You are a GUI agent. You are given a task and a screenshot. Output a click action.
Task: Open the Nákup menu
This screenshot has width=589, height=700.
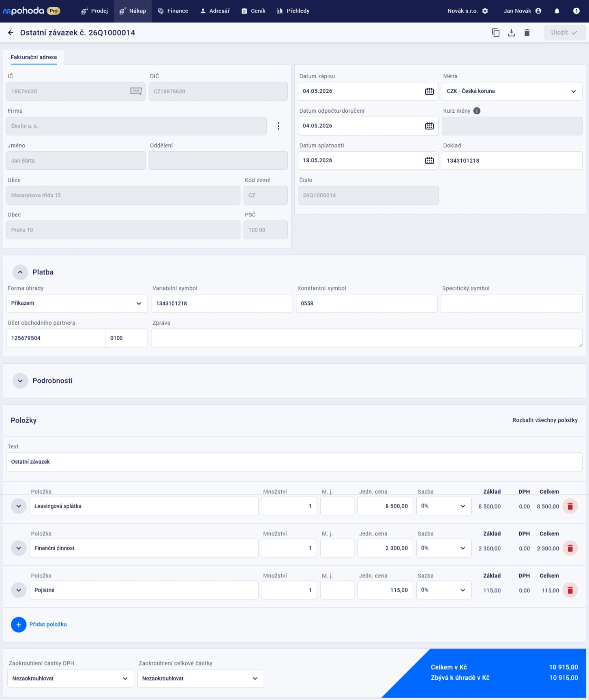(133, 11)
